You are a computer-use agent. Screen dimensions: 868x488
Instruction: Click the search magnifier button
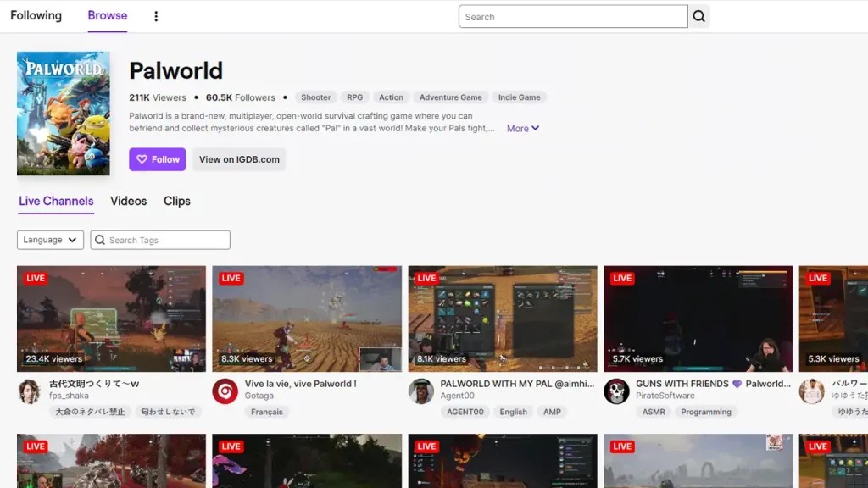[x=698, y=17]
